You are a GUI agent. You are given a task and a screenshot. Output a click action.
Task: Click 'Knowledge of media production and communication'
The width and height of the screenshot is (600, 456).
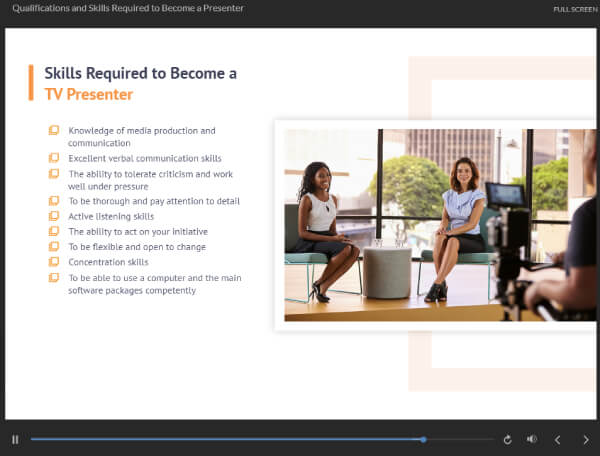142,137
